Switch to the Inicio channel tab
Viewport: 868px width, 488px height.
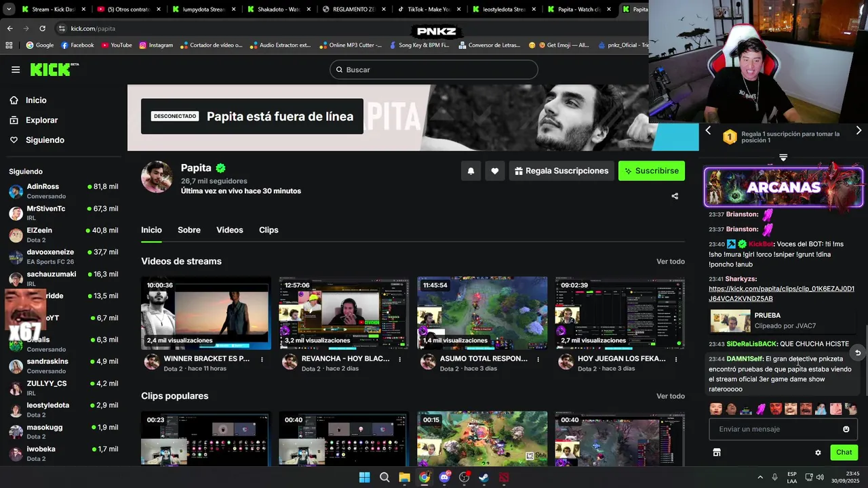[151, 230]
